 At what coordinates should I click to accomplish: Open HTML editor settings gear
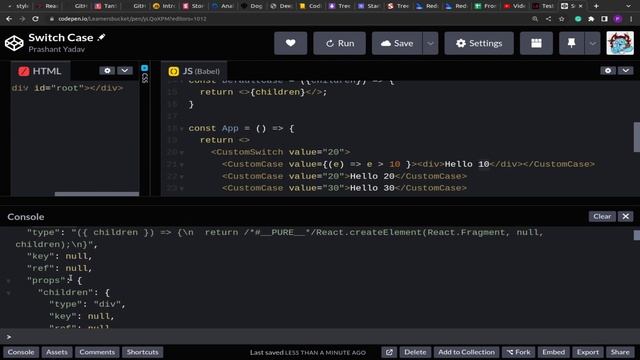(107, 71)
